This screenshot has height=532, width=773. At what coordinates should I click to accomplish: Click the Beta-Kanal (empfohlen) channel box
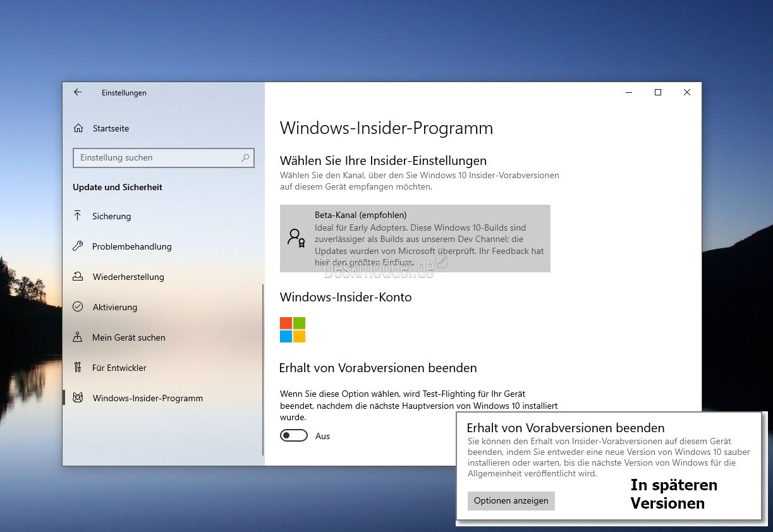pos(415,238)
